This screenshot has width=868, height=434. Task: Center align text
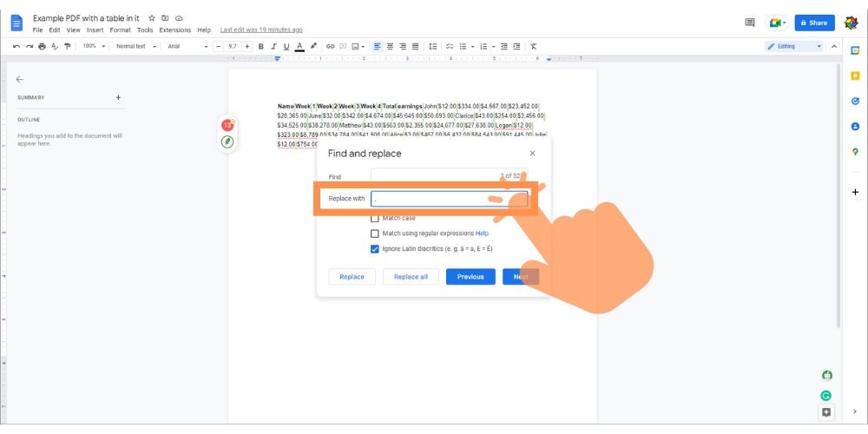[x=391, y=47]
